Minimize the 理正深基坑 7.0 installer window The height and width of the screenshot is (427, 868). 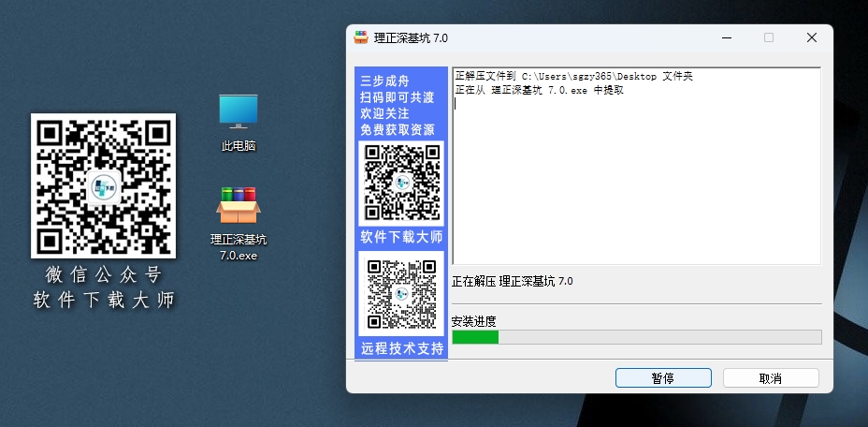727,37
